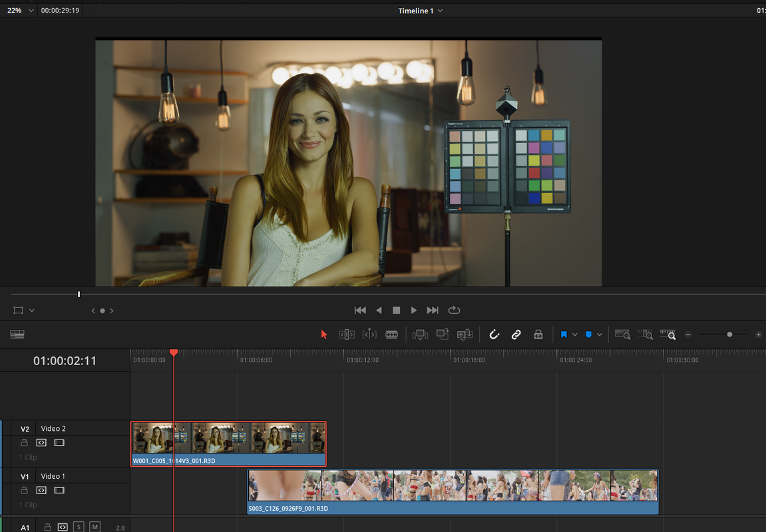
Task: Activate Dynamic Trim Mode tool
Action: pos(369,334)
